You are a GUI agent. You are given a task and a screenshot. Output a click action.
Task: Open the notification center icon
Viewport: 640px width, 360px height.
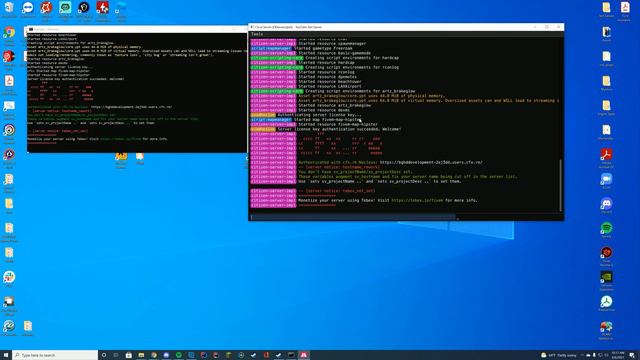(632, 355)
